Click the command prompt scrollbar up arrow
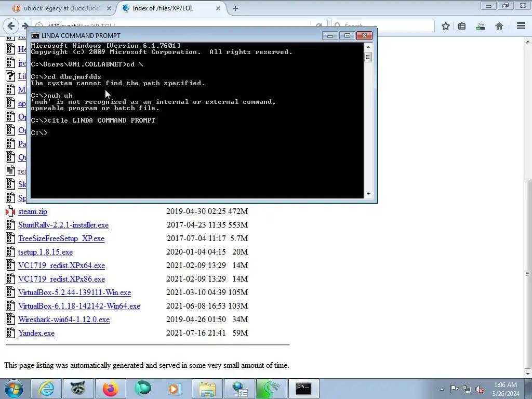 pyautogui.click(x=368, y=47)
